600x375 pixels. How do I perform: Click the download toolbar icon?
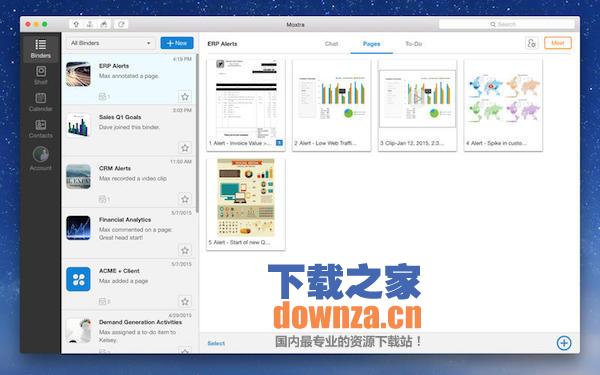[90, 24]
